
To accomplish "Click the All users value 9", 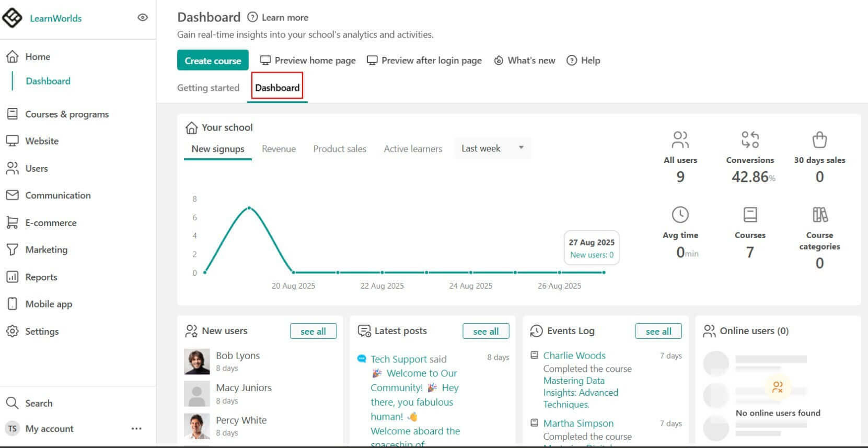I will pos(680,177).
